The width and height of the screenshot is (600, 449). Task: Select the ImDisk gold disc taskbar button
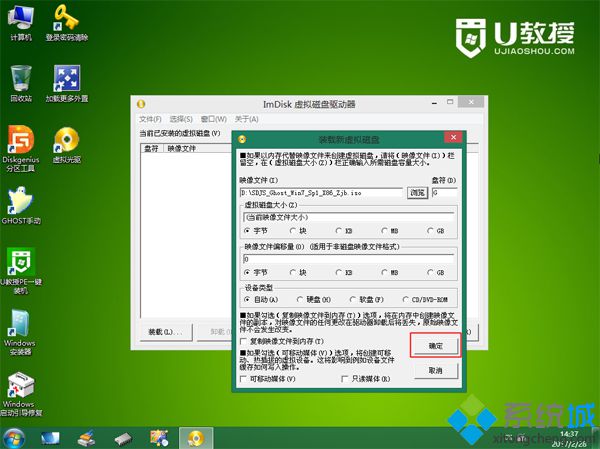[196, 438]
